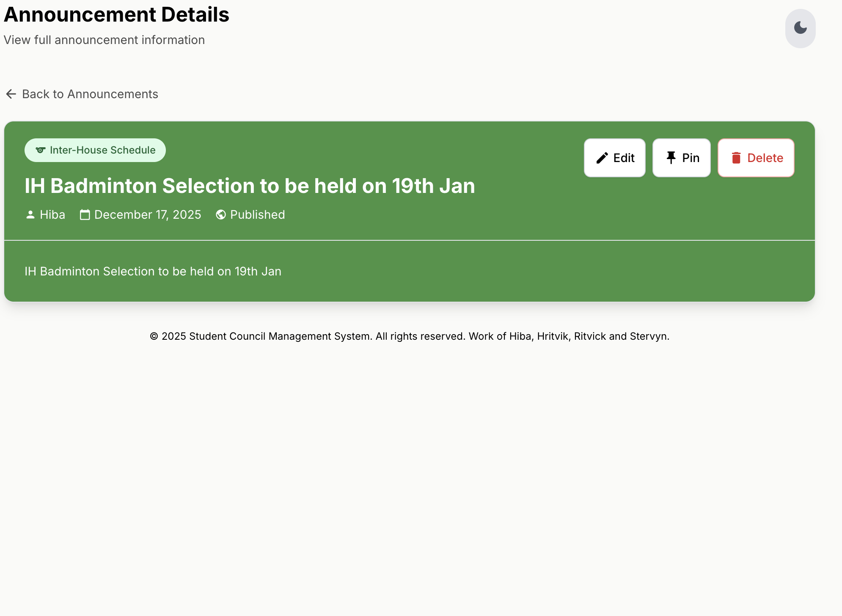Screen dimensions: 842x616
Task: Click the author name Hiba
Action: click(52, 215)
